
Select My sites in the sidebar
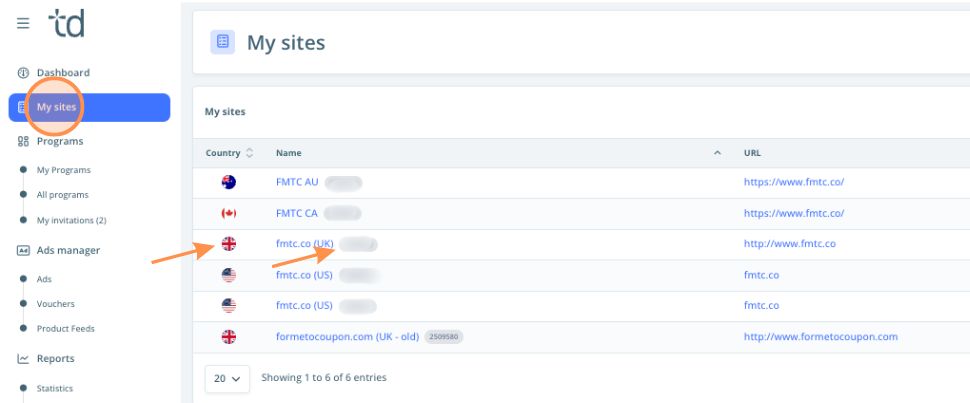tap(56, 107)
